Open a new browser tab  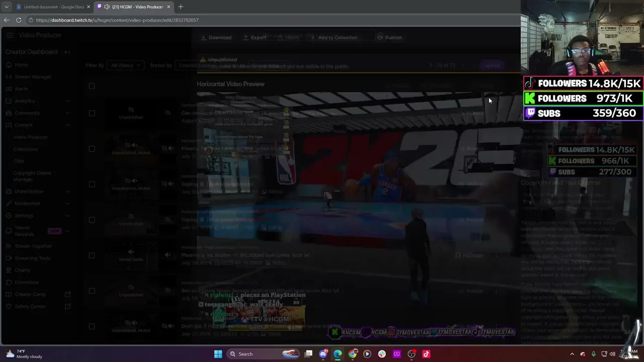181,7
